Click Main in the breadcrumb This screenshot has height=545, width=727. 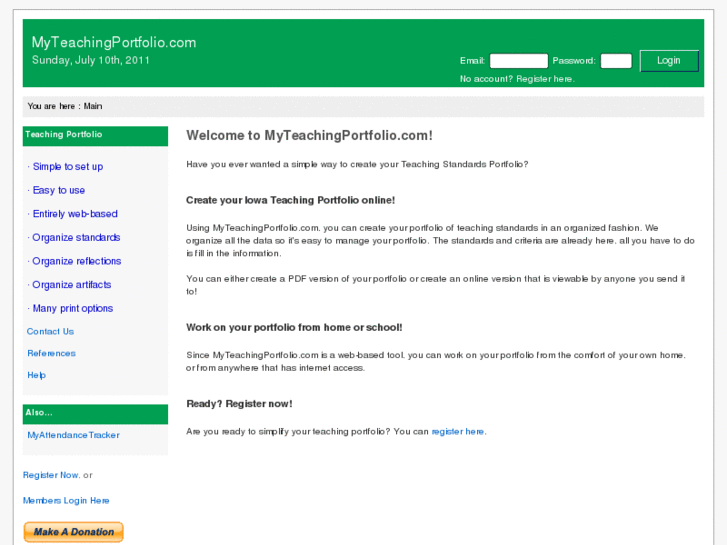click(x=93, y=106)
